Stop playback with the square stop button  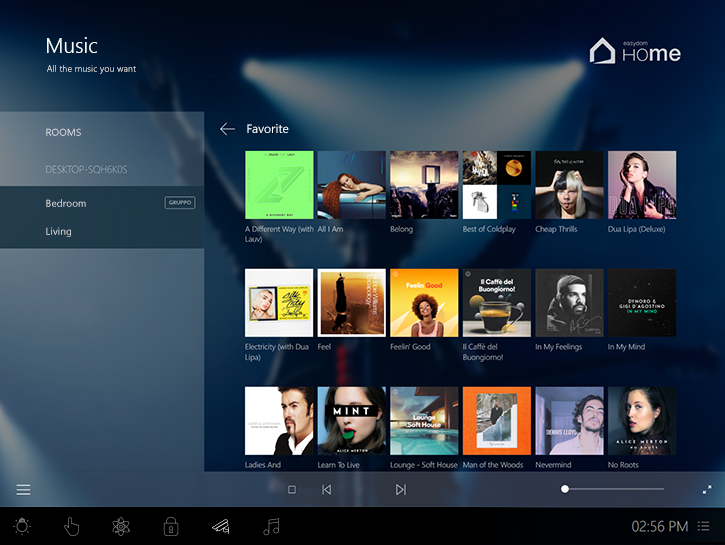pos(292,490)
